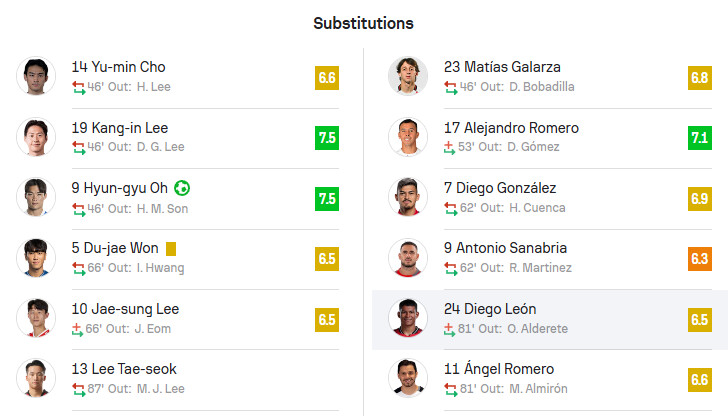Click the Substitutions section heading
728x416 pixels.
pyautogui.click(x=363, y=23)
